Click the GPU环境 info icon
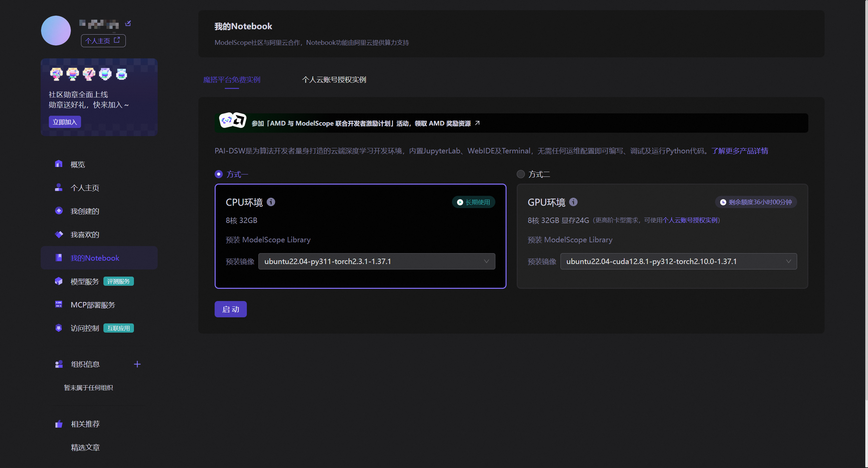This screenshot has width=868, height=468. [x=573, y=202]
